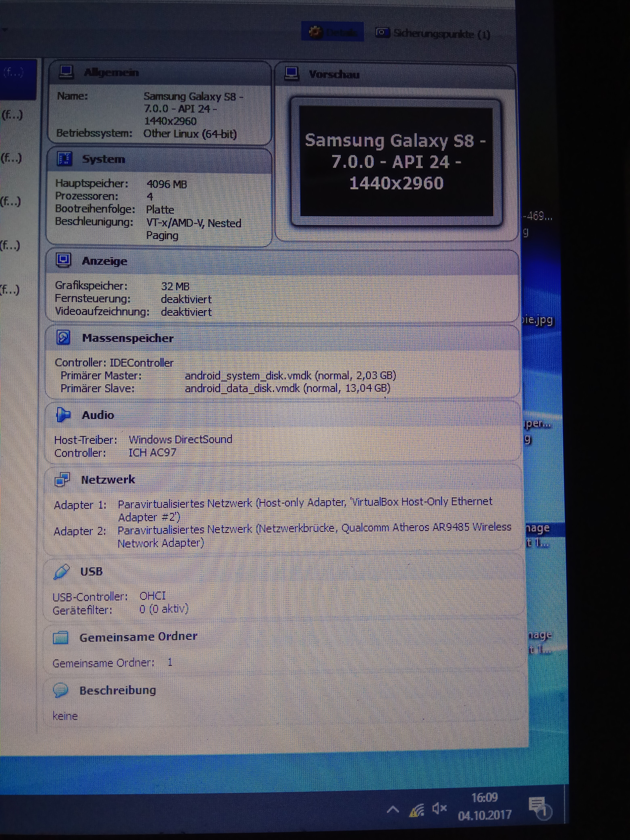
Task: Click the Bootreihenfolge value Platte
Action: point(160,210)
